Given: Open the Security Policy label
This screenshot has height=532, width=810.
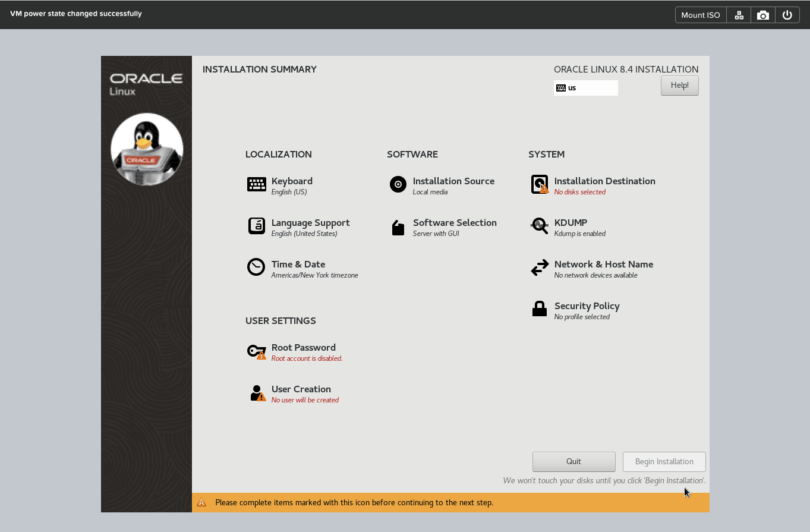Looking at the screenshot, I should tap(587, 306).
